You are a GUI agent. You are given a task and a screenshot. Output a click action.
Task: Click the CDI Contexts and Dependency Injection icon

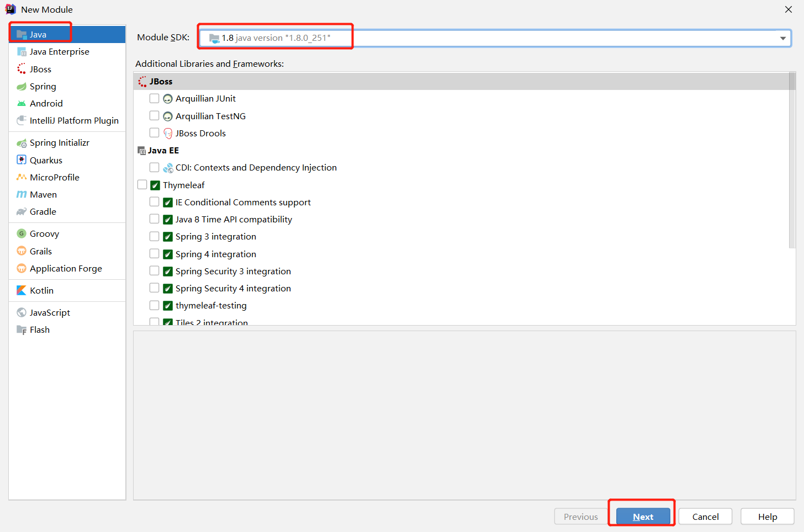click(168, 168)
